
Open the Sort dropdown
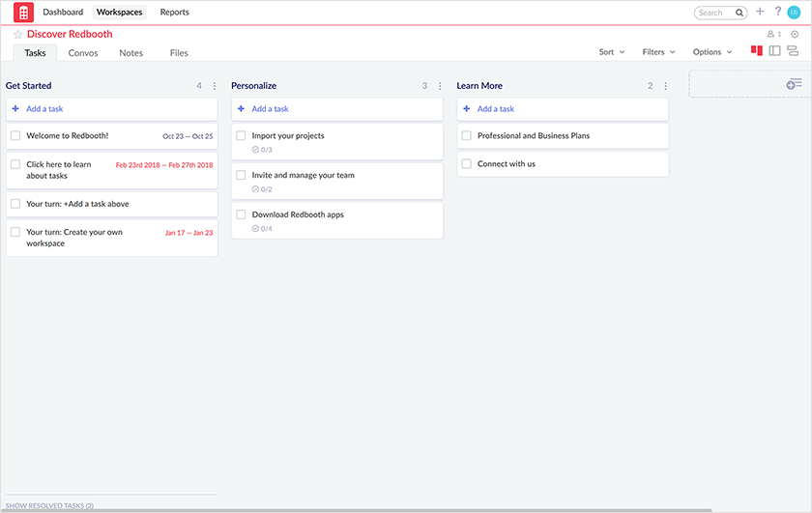(x=612, y=52)
